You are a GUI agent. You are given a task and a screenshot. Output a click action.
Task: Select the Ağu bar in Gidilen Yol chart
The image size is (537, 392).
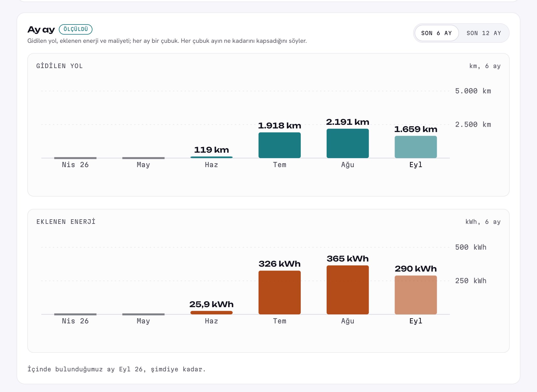pyautogui.click(x=348, y=143)
